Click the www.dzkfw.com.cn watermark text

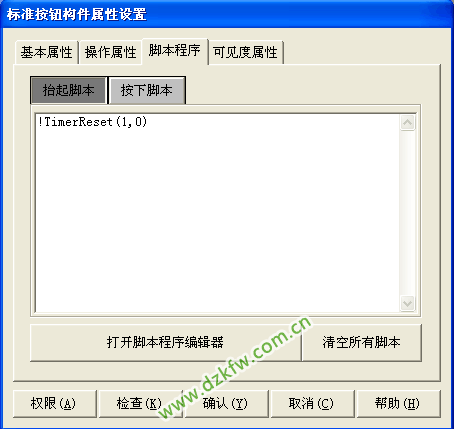235,367
